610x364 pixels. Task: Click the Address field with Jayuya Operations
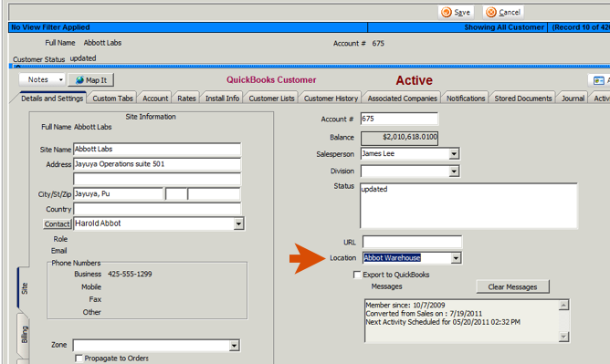tap(157, 164)
